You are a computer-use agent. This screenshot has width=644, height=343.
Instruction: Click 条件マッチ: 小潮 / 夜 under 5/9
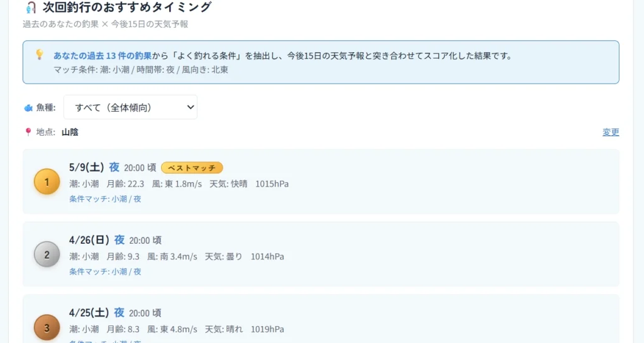(x=105, y=199)
